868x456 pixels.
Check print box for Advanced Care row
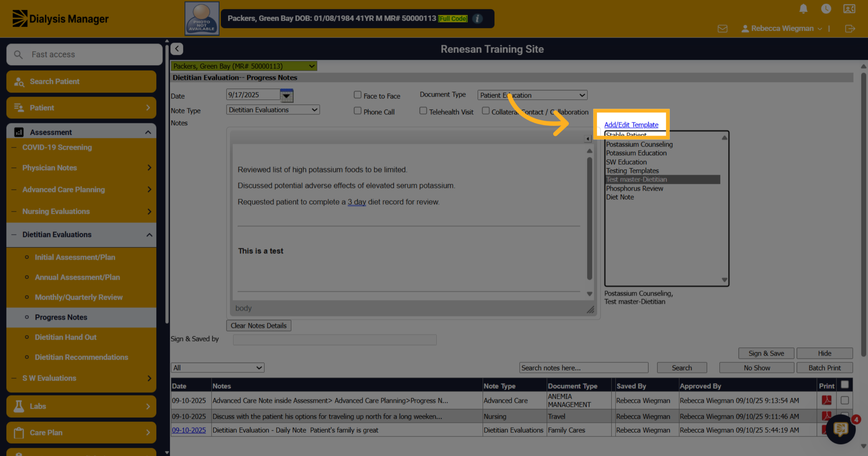(845, 400)
